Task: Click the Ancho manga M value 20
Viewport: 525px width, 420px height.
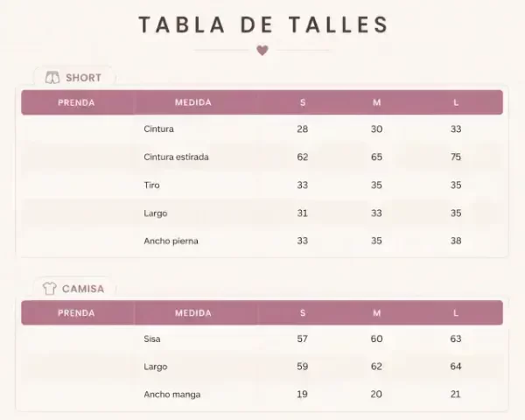Action: (376, 394)
